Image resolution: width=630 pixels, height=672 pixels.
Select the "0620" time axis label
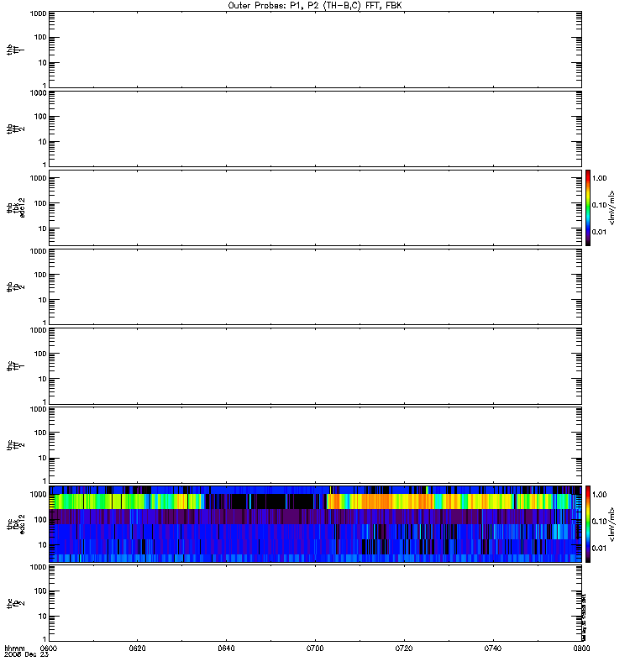point(137,648)
